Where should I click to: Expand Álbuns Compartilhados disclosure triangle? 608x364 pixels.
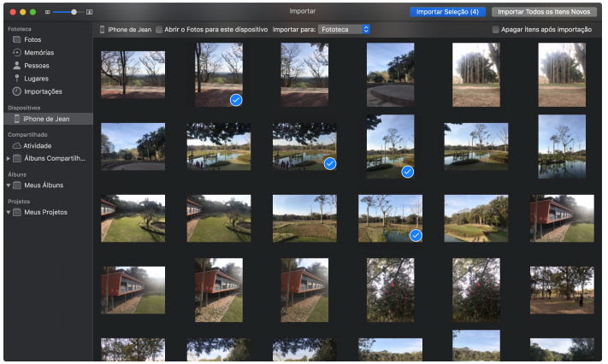[x=9, y=159]
